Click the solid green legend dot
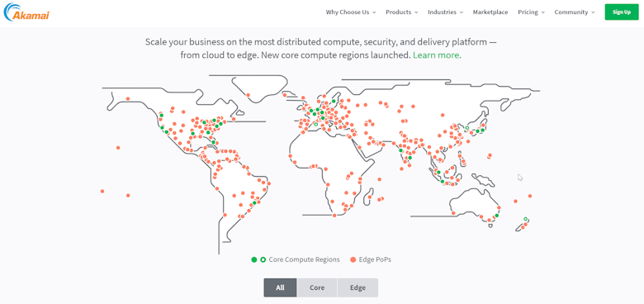This screenshot has height=304, width=644. coord(254,259)
